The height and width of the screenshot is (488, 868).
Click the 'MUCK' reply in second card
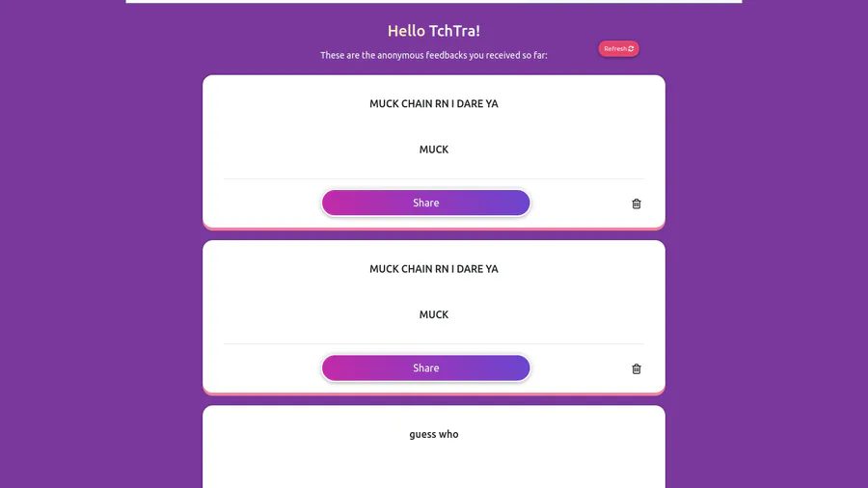click(x=433, y=314)
